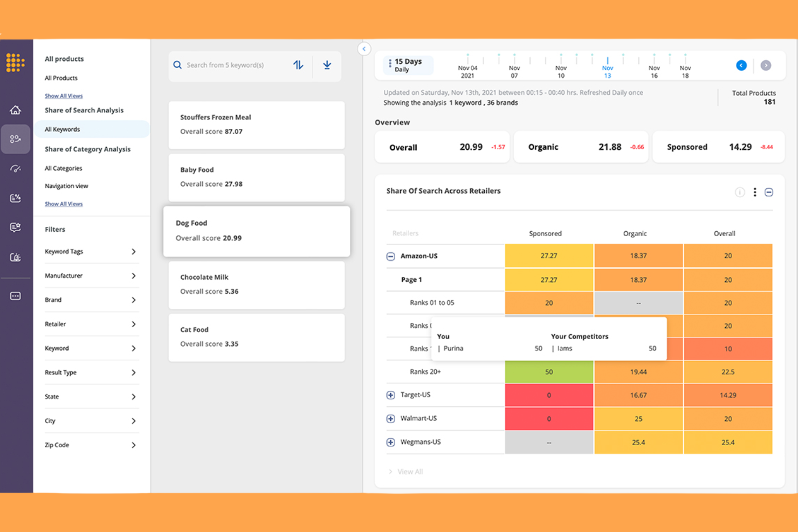The height and width of the screenshot is (532, 798).
Task: Click the sort keywords icon beside search
Action: click(298, 65)
